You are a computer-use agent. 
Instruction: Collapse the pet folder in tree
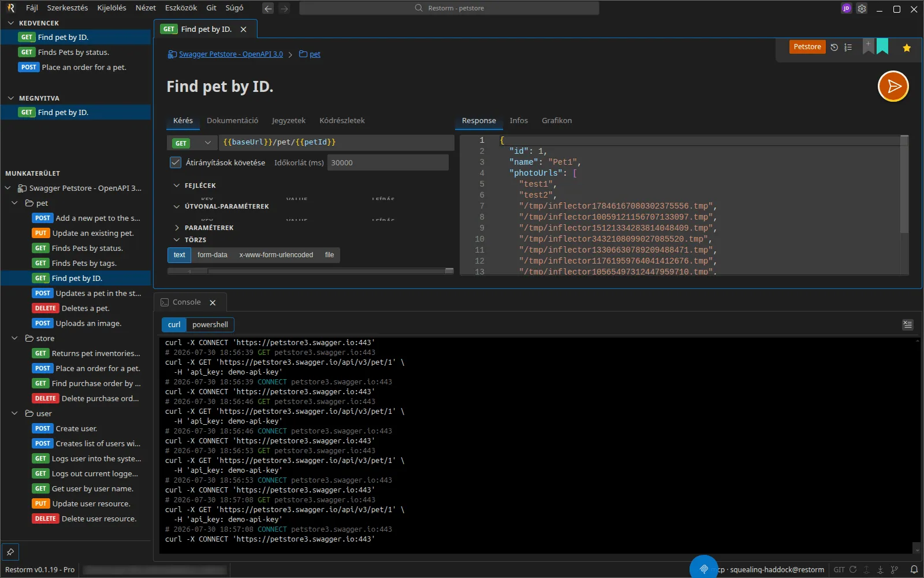(x=15, y=203)
